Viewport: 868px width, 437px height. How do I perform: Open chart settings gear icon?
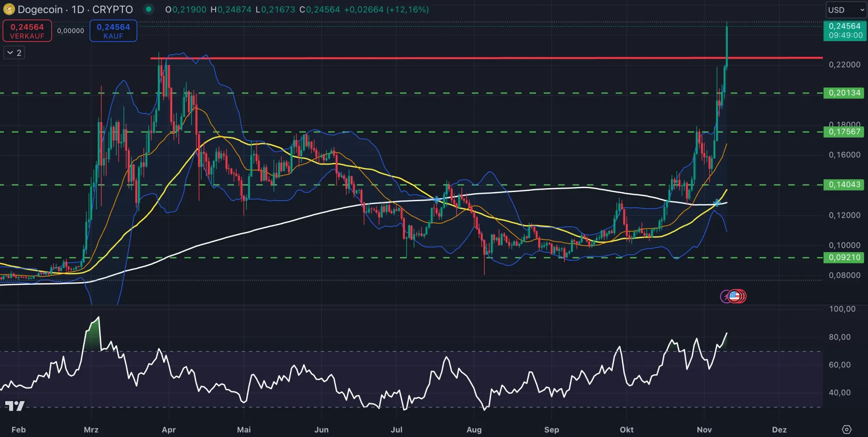click(847, 430)
